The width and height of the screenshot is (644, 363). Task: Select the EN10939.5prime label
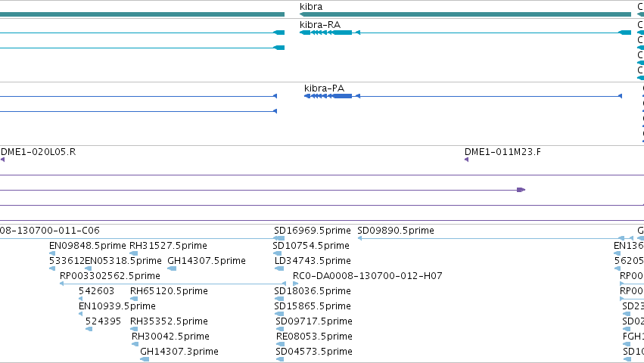coord(117,306)
